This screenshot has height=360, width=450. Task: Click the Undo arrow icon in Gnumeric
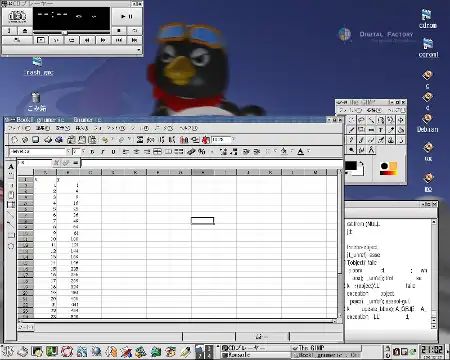(105, 140)
